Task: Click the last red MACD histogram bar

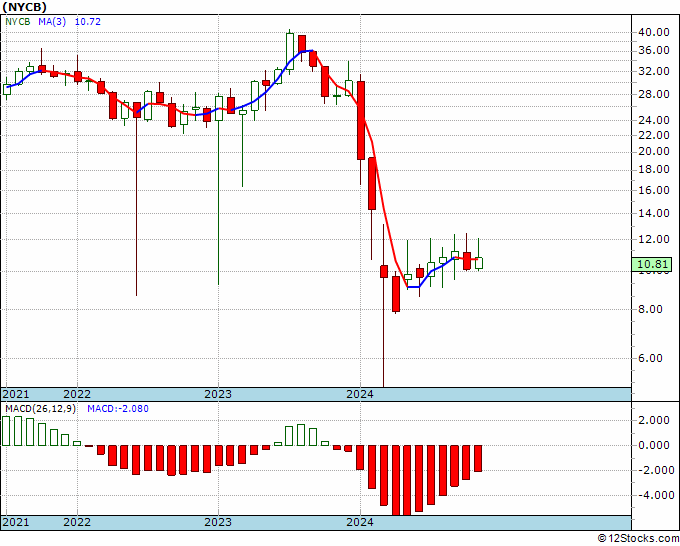Action: (478, 458)
